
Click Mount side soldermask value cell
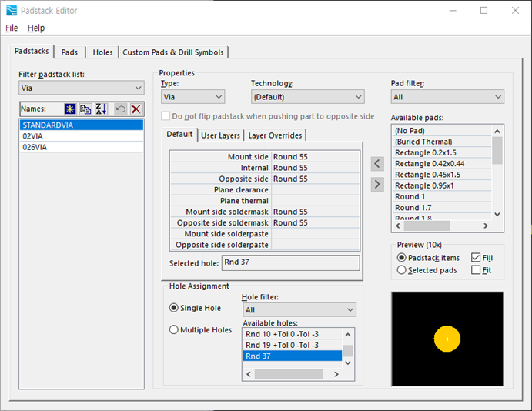315,212
